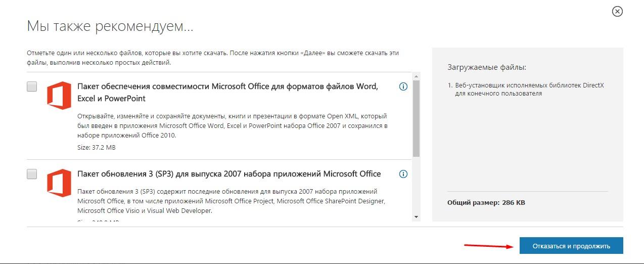Tick checkbox for Office 2007 SP3 update
The height and width of the screenshot is (264, 644).
[32, 174]
